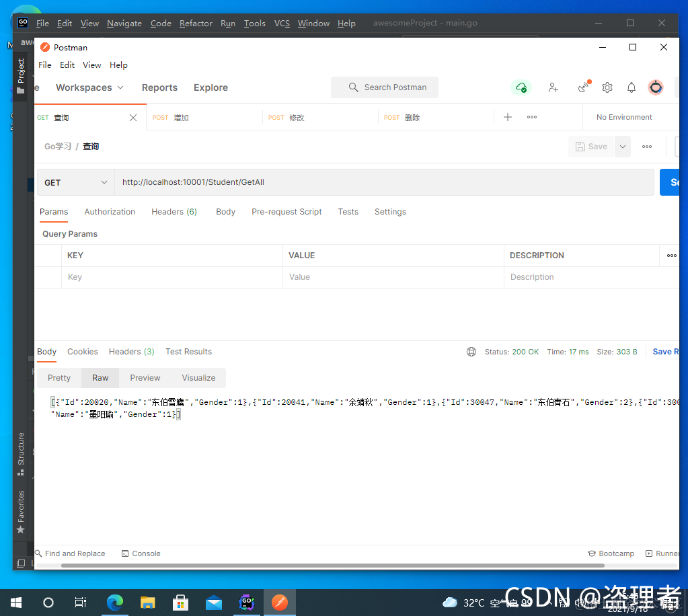Switch to the POST 增加 tab
The image size is (688, 616).
(204, 118)
